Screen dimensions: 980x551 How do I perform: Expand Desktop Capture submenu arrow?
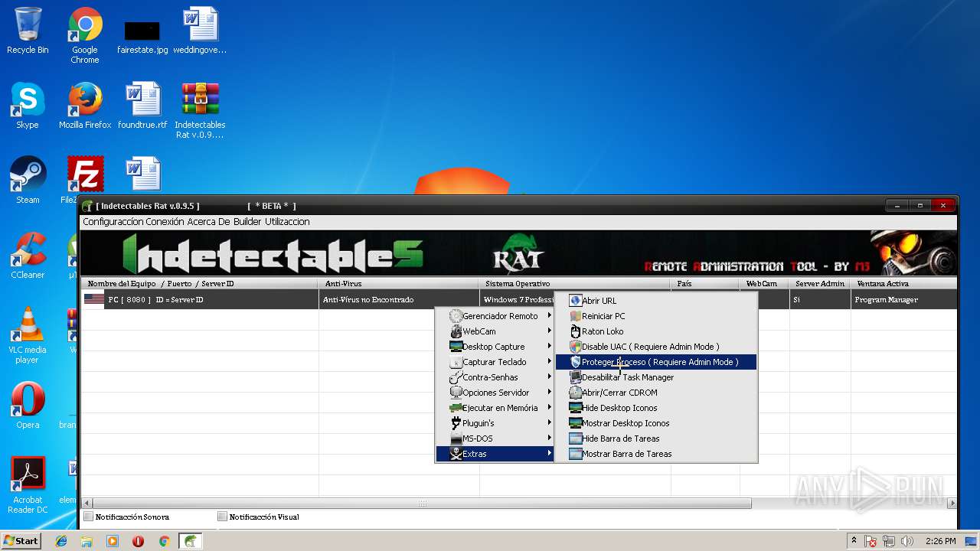549,347
